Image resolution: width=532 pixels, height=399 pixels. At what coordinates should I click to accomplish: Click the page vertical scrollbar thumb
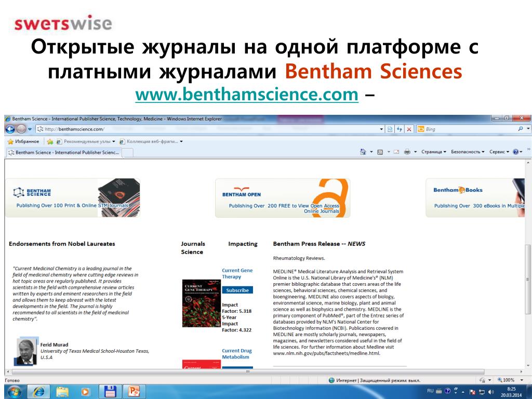coord(528,279)
